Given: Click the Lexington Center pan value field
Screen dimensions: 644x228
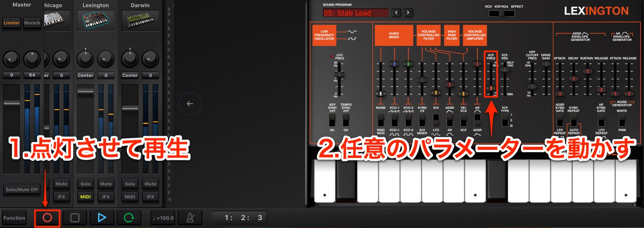Looking at the screenshot, I should tap(85, 75).
